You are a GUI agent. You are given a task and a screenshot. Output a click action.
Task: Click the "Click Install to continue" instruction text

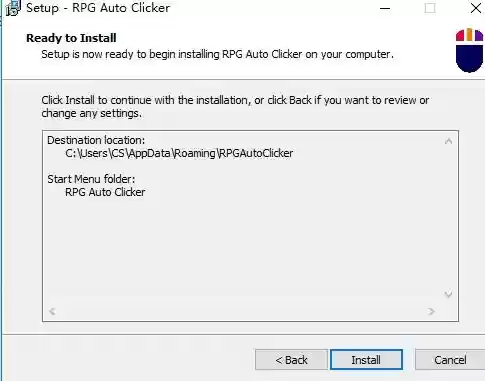coord(235,107)
